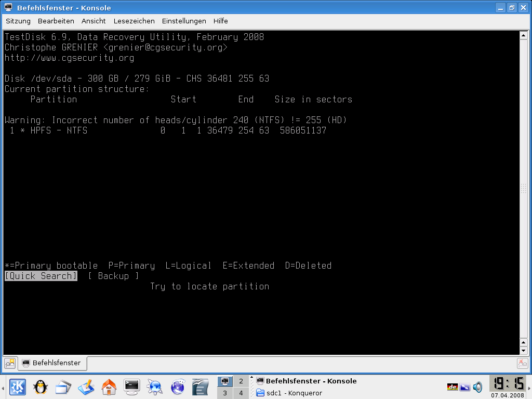Open the window list desktop icon
The height and width of the screenshot is (399, 532).
63,387
